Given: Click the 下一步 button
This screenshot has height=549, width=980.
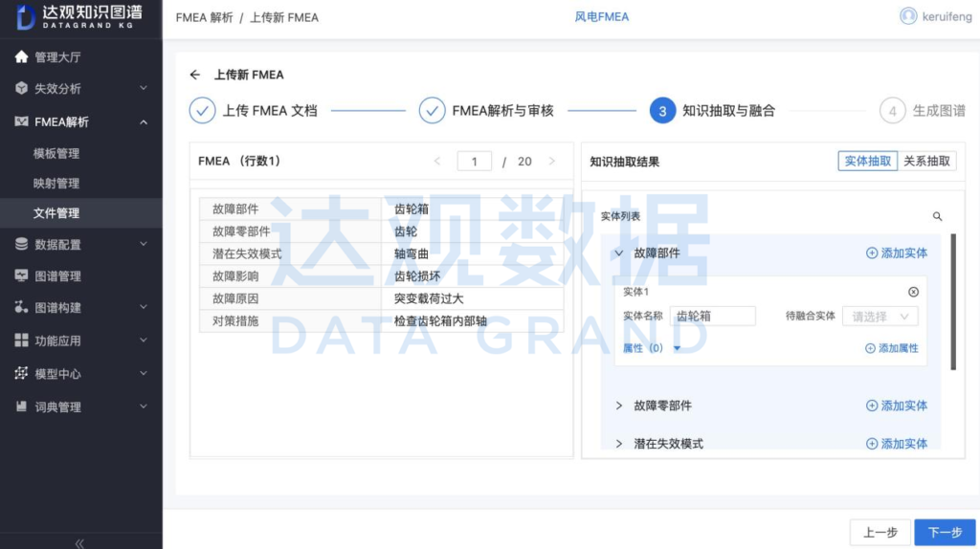Looking at the screenshot, I should (944, 533).
